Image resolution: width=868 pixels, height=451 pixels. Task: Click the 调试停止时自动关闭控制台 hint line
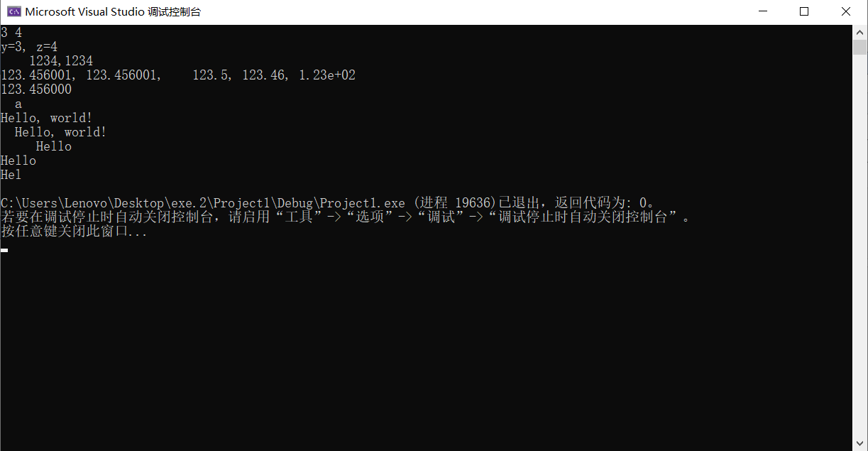click(x=346, y=217)
